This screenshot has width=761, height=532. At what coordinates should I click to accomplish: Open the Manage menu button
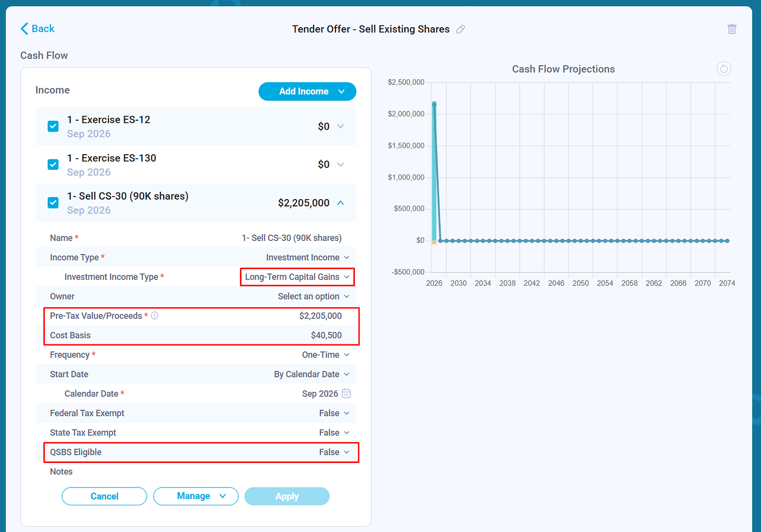coord(196,496)
